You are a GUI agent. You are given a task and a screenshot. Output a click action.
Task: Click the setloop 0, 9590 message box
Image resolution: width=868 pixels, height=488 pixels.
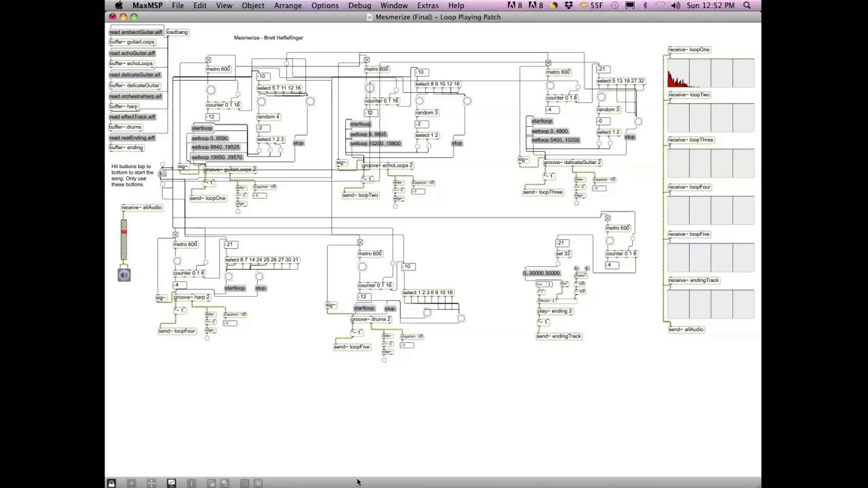(x=210, y=138)
